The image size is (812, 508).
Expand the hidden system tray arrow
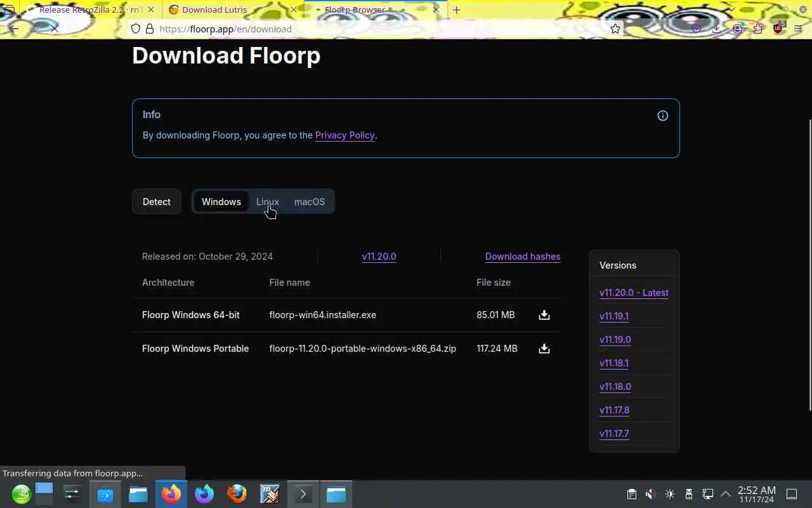[726, 494]
